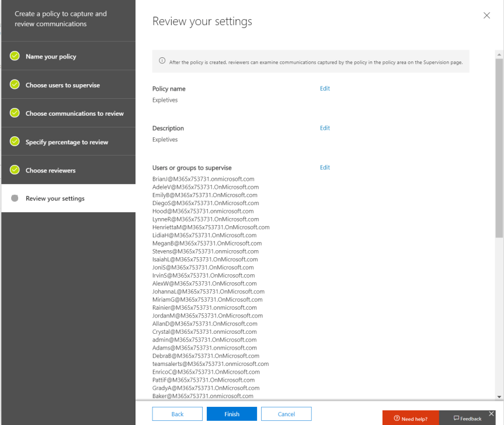Select the Specify percentage to review step

[x=67, y=142]
